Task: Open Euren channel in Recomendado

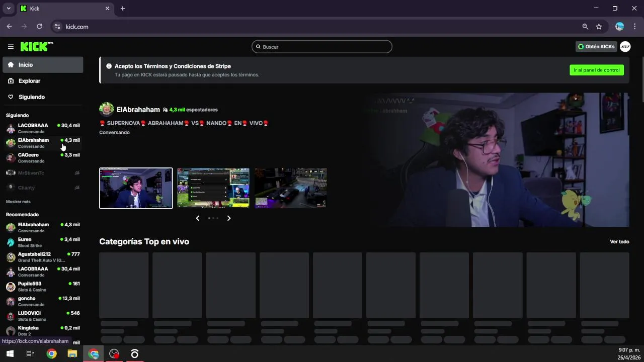Action: coord(43,242)
